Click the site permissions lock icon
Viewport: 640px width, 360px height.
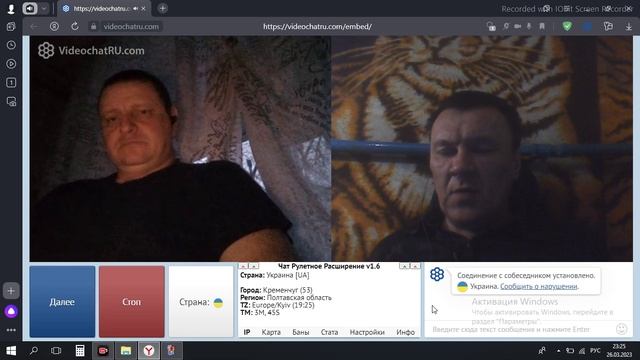coord(491,27)
